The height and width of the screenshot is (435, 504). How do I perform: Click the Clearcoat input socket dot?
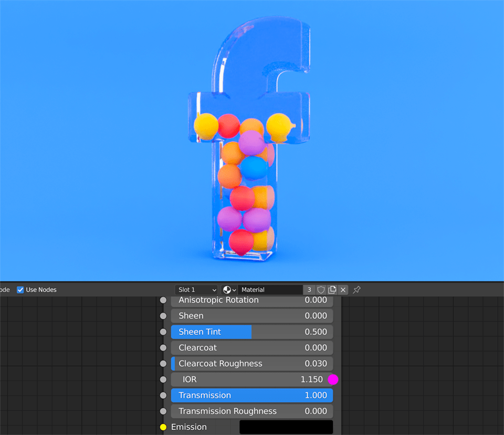(x=163, y=348)
